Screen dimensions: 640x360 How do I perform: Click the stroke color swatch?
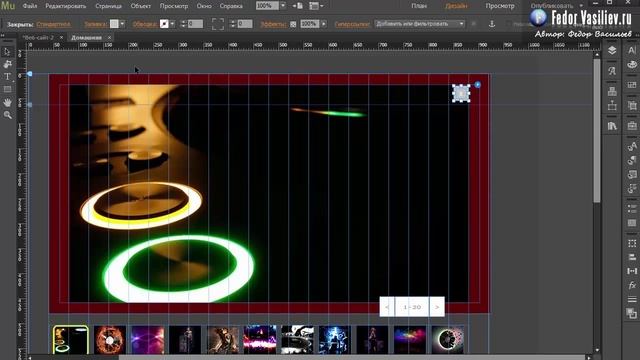pos(164,24)
